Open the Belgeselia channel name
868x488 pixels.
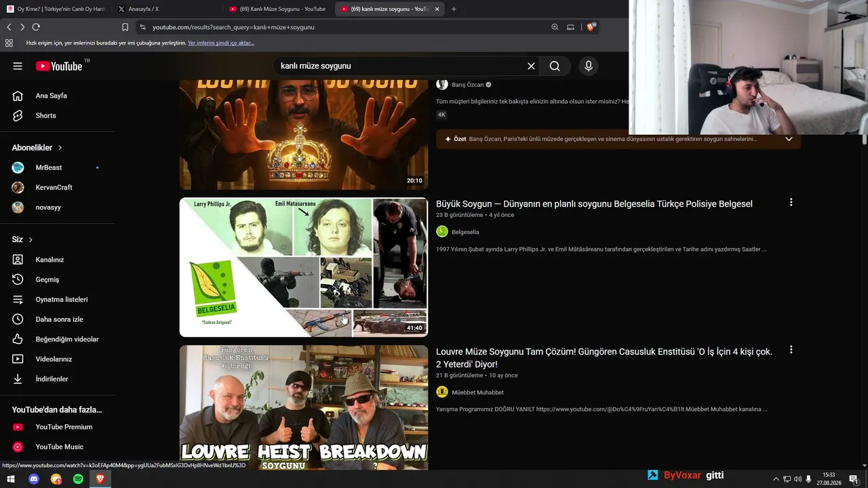(x=465, y=232)
